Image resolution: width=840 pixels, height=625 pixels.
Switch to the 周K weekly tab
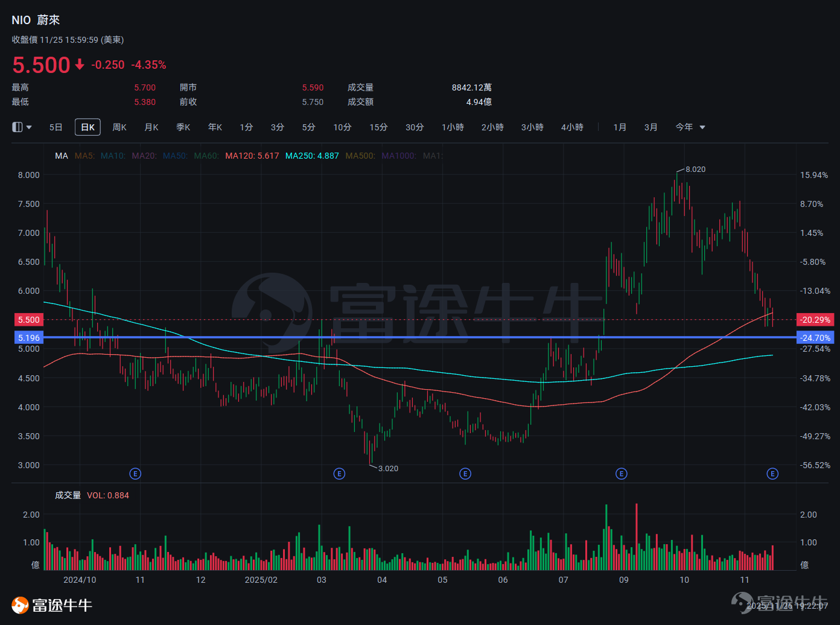tap(119, 127)
